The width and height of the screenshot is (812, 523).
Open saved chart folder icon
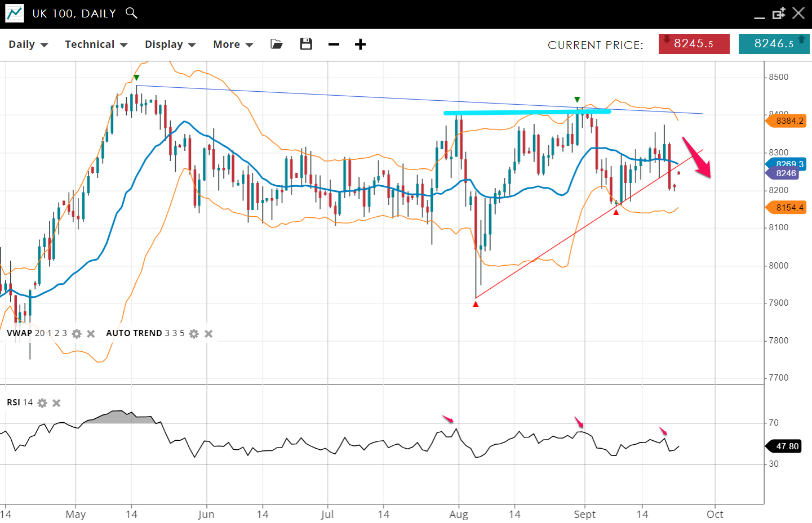click(x=276, y=44)
